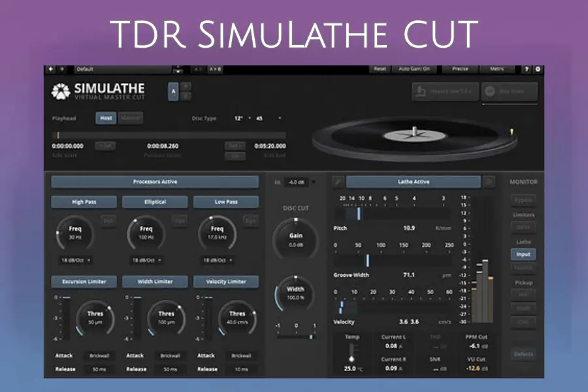The image size is (588, 392).
Task: Click Velocity Limiter Release 10 ms field
Action: point(241,370)
